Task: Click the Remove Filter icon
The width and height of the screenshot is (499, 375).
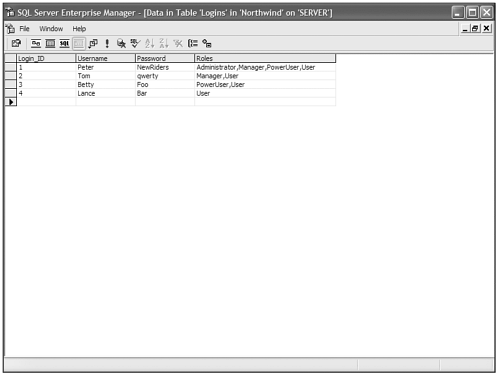Action: point(178,43)
